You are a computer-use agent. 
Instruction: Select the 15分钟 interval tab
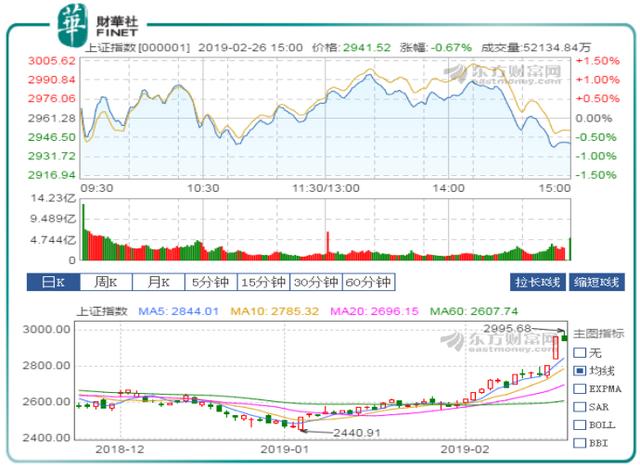[x=262, y=282]
